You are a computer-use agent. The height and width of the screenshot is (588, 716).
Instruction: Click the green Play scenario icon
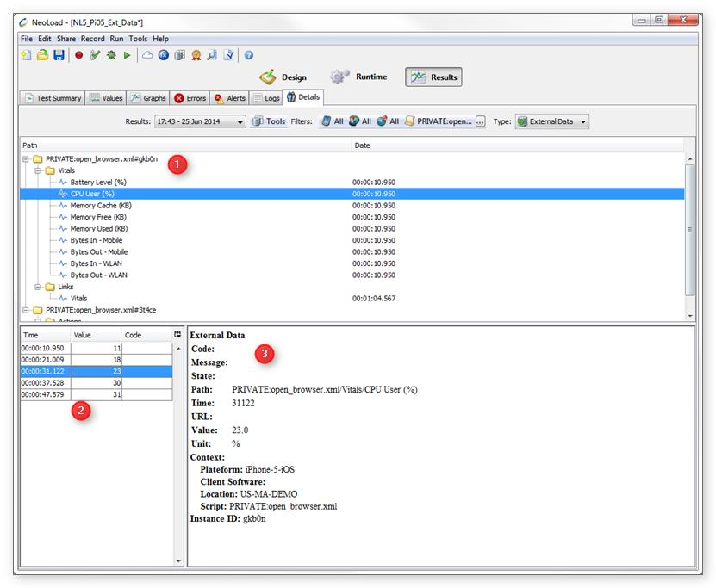[127, 55]
